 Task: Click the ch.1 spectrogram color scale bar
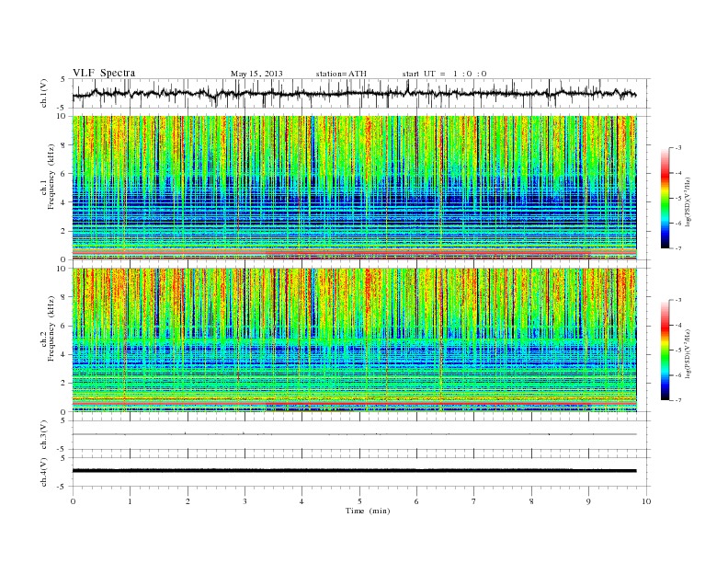[x=665, y=198]
